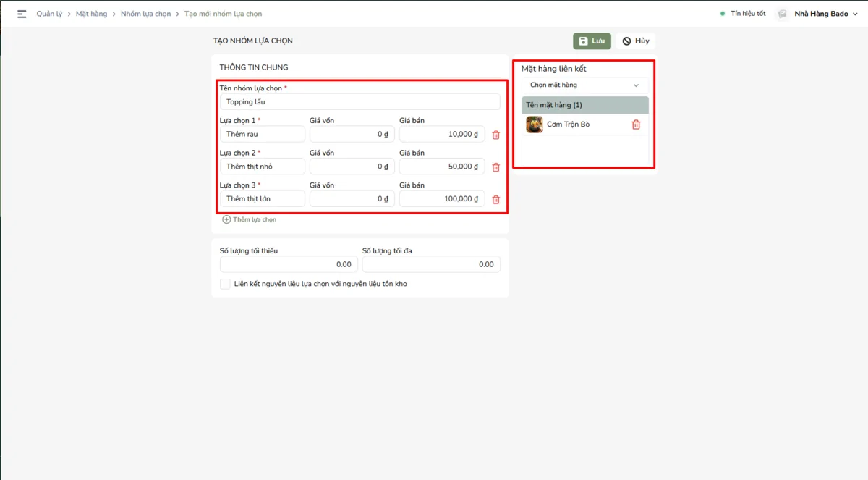
Task: Delete option row Thêm thịt lớn
Action: pyautogui.click(x=495, y=199)
